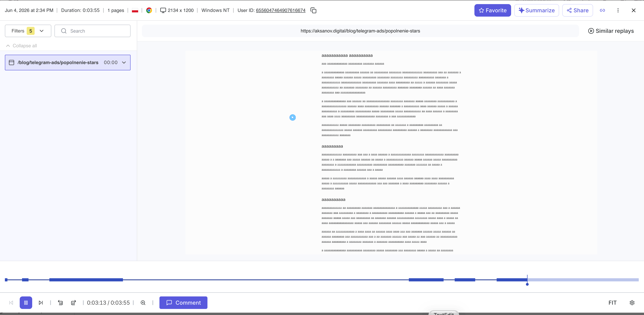Click the Filters count badge 5
The image size is (644, 315).
(x=31, y=31)
